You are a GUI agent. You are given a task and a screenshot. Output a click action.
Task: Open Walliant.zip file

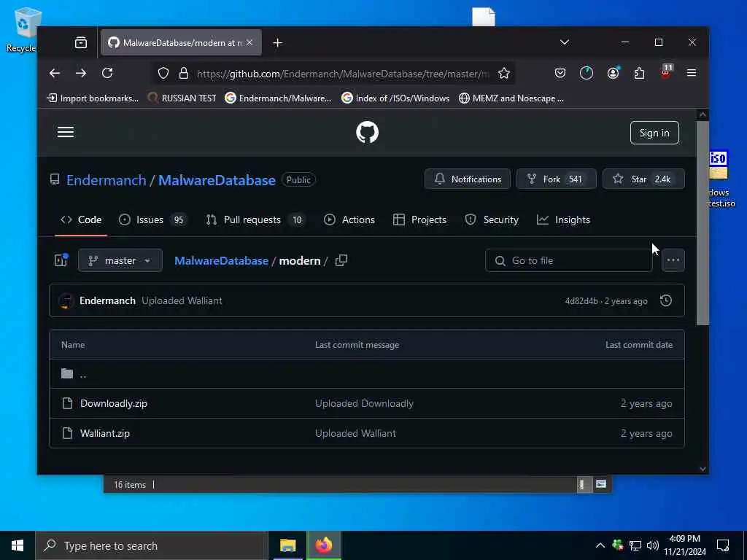[105, 433]
